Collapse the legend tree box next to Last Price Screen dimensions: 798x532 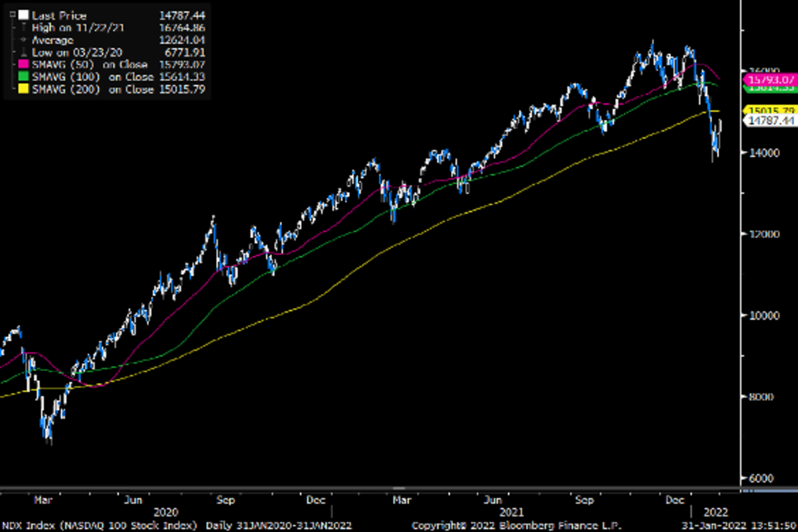(13, 15)
